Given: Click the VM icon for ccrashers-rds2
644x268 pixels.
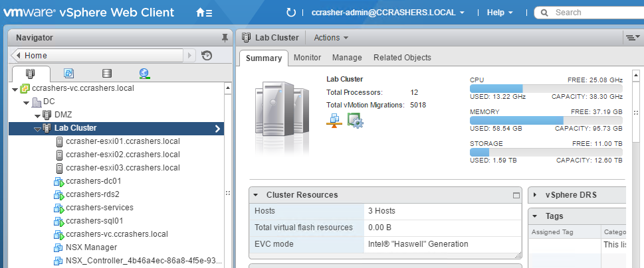Looking at the screenshot, I should 58,194.
